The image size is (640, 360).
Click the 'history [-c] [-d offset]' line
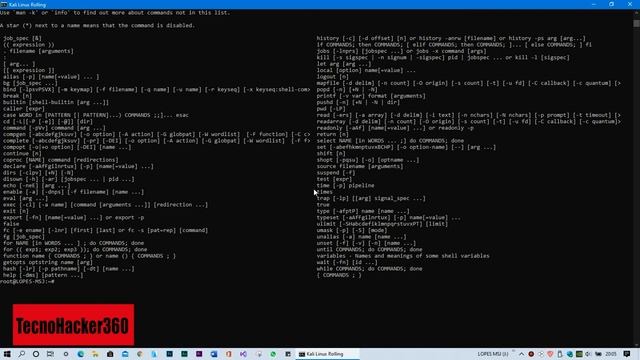[x=451, y=38]
